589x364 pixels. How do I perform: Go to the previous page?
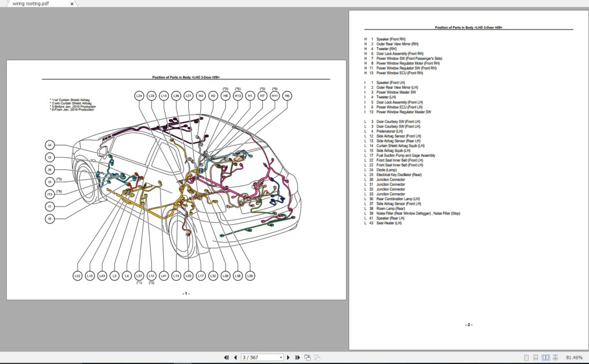(x=235, y=358)
